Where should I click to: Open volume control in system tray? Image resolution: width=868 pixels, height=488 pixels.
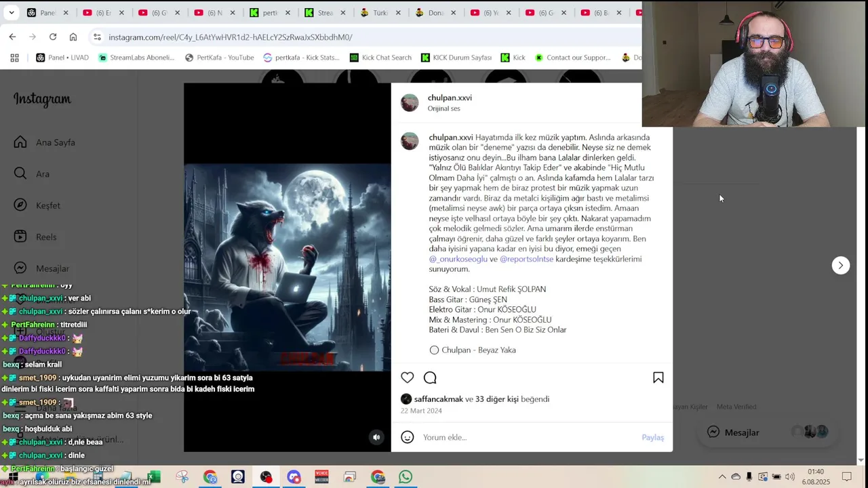click(x=789, y=476)
